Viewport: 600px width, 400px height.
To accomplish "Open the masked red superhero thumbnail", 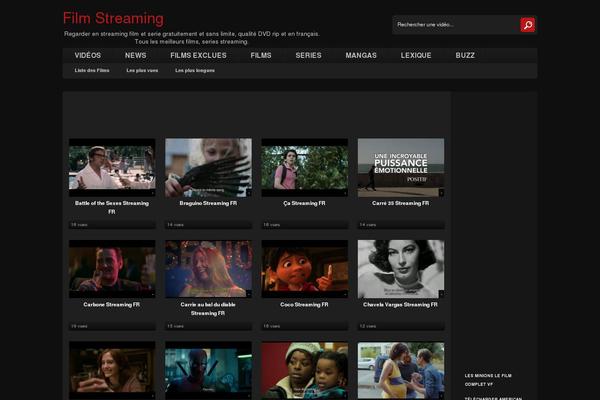I will click(209, 370).
